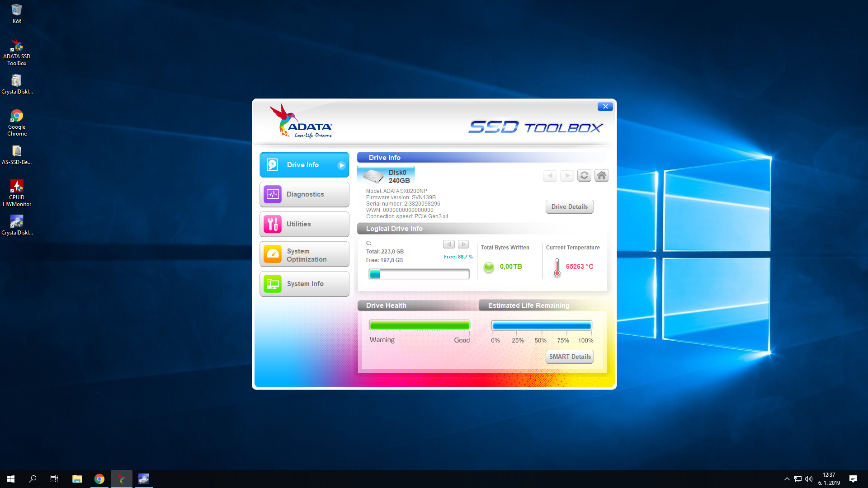Select the Google Chrome desktop shortcut
This screenshot has width=868, height=488.
[17, 123]
